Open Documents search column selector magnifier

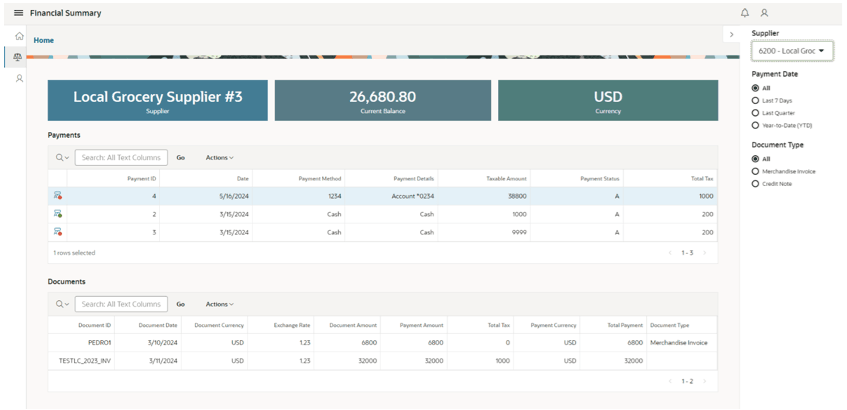[x=62, y=304]
